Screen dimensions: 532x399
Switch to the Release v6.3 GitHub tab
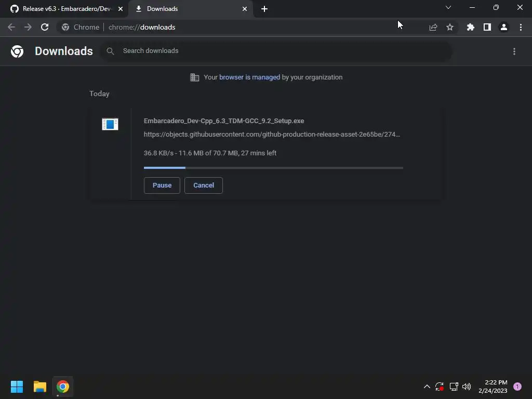pos(64,9)
